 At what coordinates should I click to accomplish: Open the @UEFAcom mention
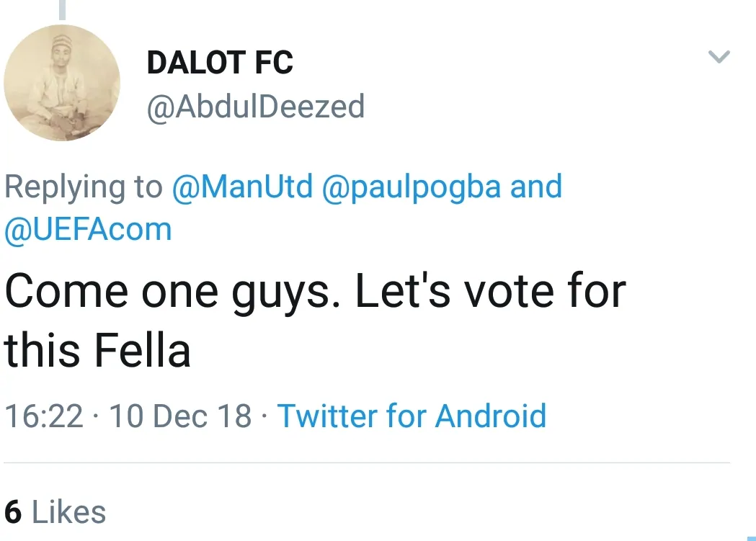[88, 230]
